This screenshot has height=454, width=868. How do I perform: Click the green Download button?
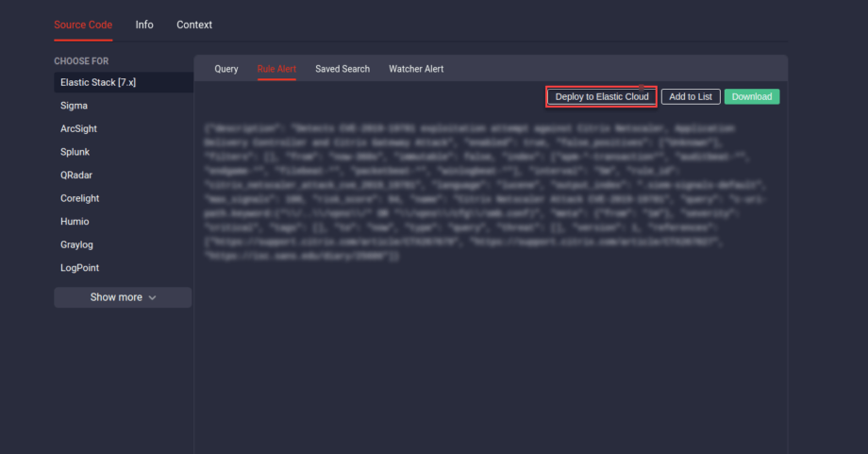point(752,96)
